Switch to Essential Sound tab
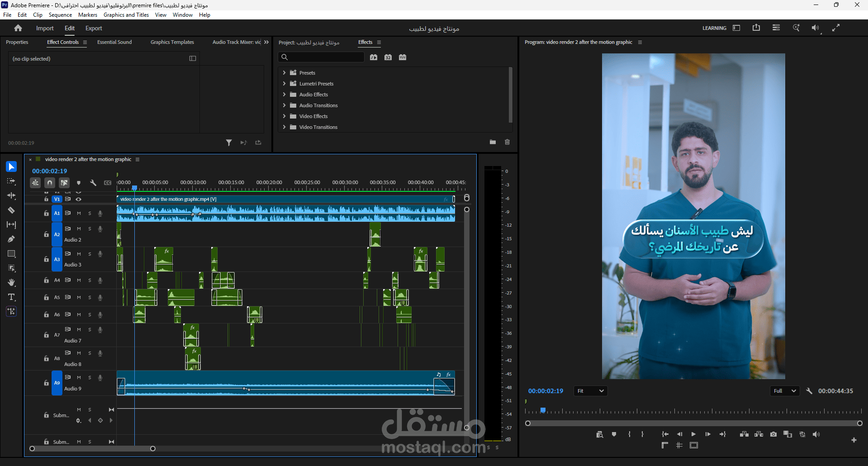Screen dimensions: 868x466 tap(114, 42)
